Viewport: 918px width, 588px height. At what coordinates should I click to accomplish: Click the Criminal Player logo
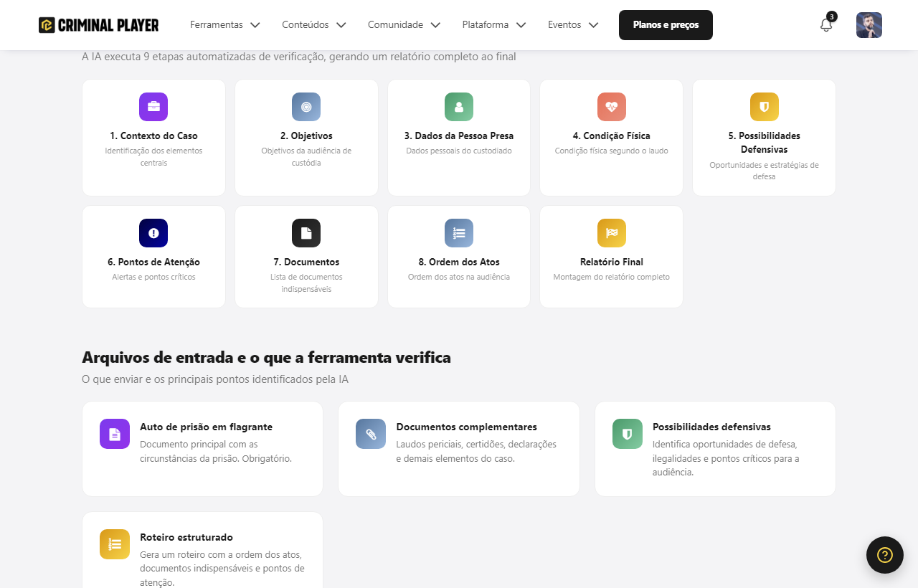pyautogui.click(x=99, y=25)
